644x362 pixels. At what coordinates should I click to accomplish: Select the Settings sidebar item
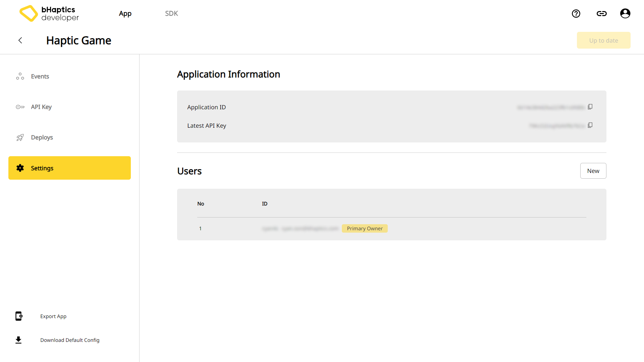click(x=69, y=168)
